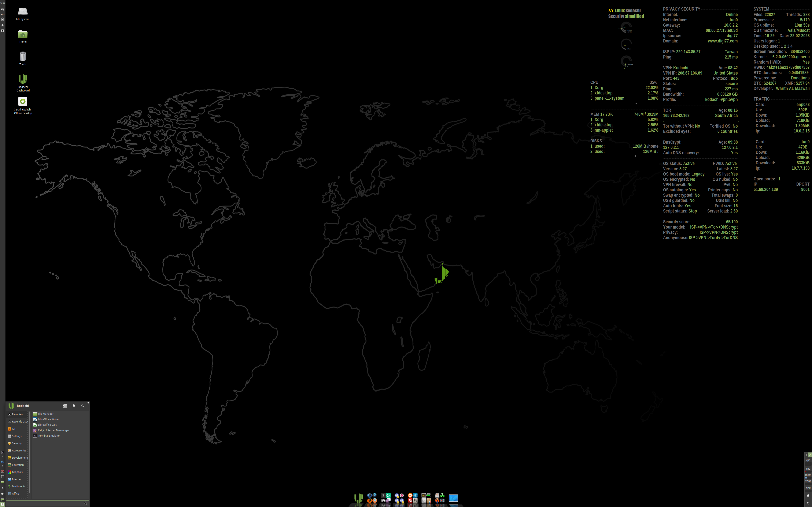The height and width of the screenshot is (507, 812).
Task: Expand arrow beside terminal launcher in left panel
Action: coord(2,456)
